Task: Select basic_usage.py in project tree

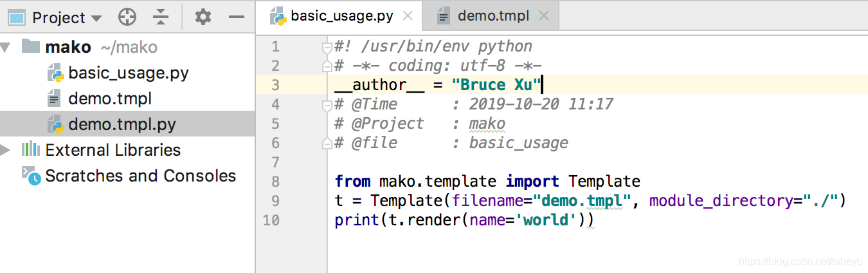Action: tap(128, 73)
